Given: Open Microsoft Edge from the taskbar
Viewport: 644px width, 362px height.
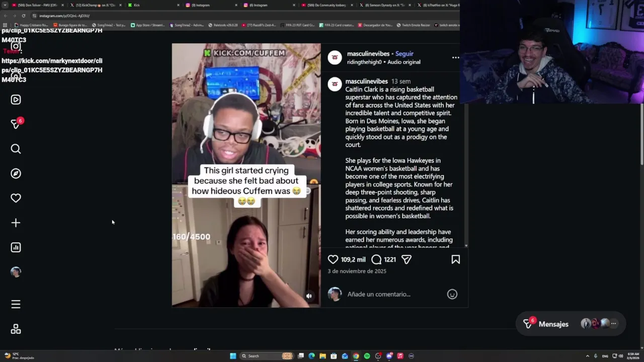Looking at the screenshot, I should click(x=311, y=356).
